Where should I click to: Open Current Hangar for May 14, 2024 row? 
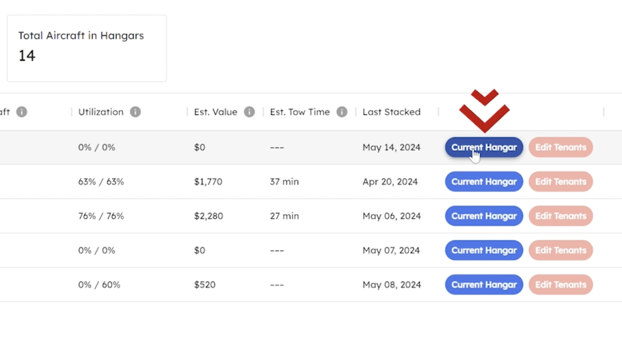[484, 147]
